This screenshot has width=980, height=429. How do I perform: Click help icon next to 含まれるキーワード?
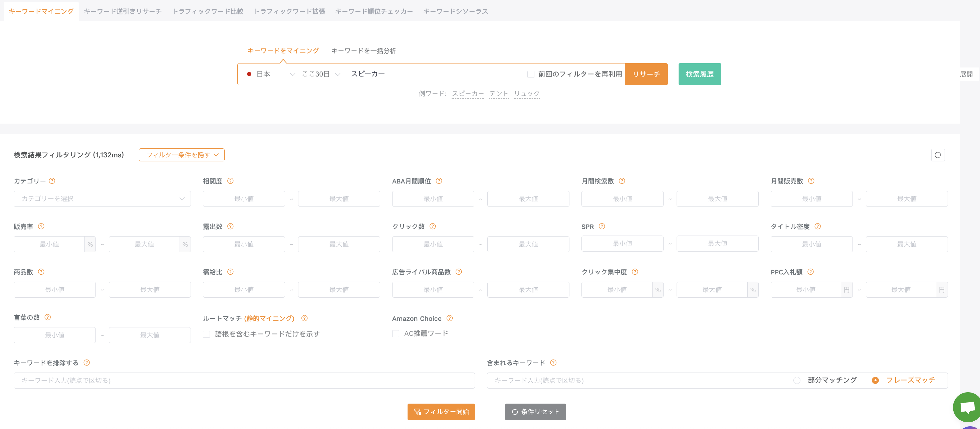pos(553,363)
